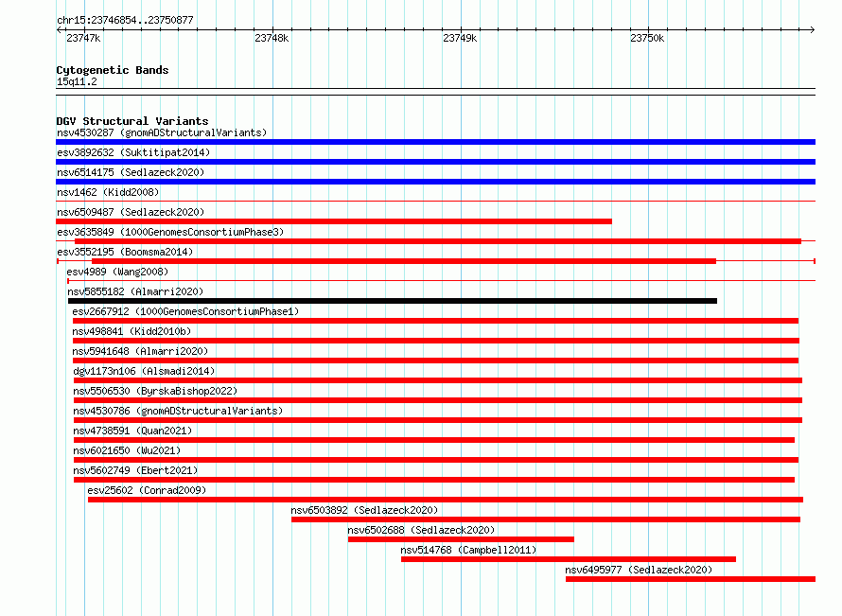842x616 pixels.
Task: Select red bar under nsv514768 Campbell2011
Action: click(569, 559)
